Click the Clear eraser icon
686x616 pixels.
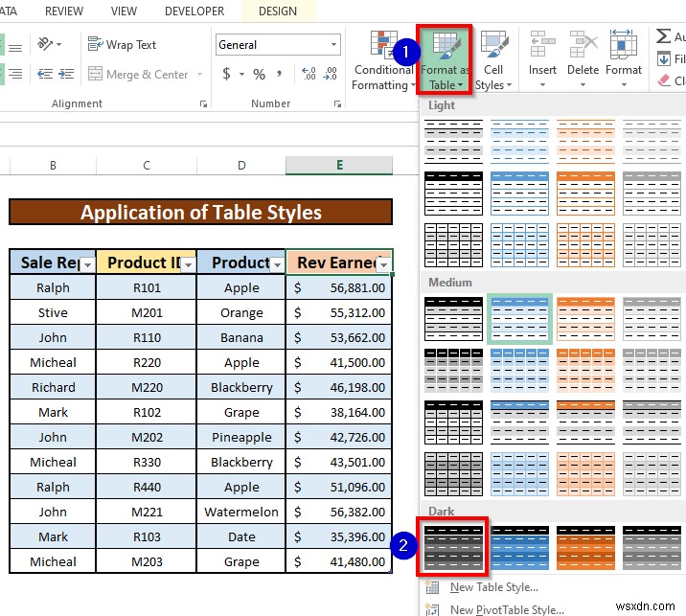click(x=664, y=80)
